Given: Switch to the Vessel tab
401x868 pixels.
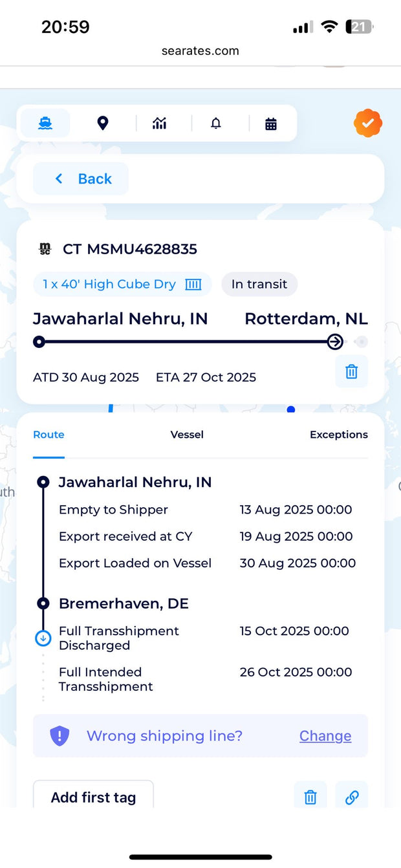Looking at the screenshot, I should pyautogui.click(x=187, y=435).
